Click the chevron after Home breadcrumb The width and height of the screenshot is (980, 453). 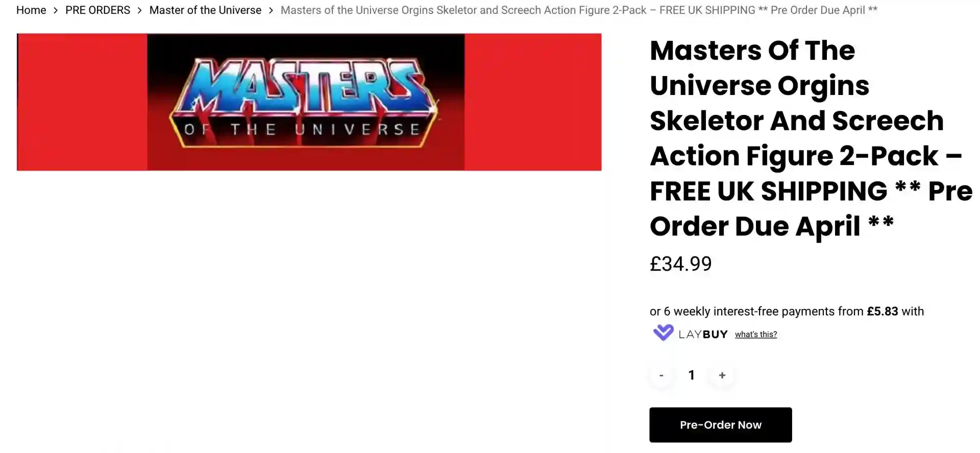[x=56, y=10]
